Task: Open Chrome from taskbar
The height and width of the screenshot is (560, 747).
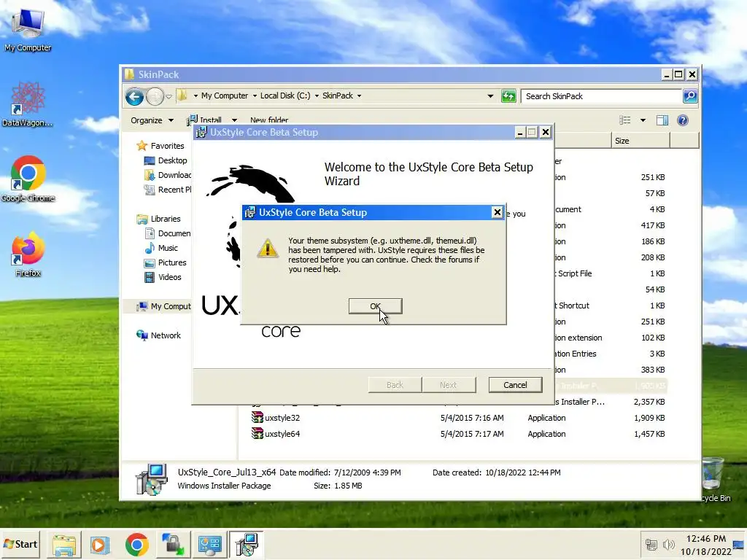Action: [136, 545]
